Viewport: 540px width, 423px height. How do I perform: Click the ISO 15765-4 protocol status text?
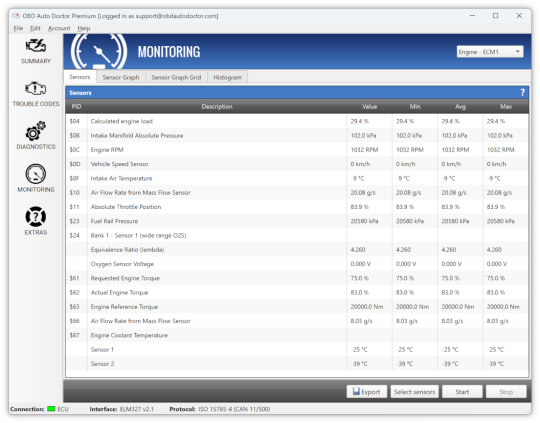point(234,409)
